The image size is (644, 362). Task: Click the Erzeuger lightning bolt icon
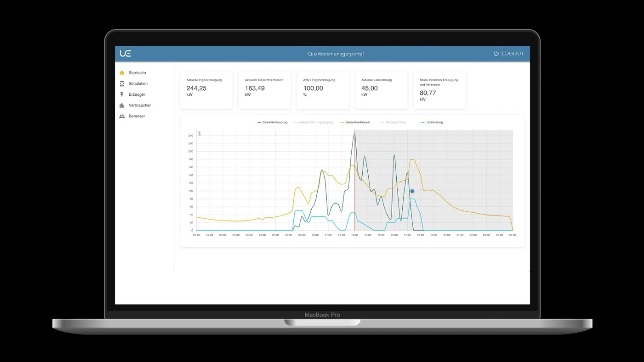[x=122, y=94]
